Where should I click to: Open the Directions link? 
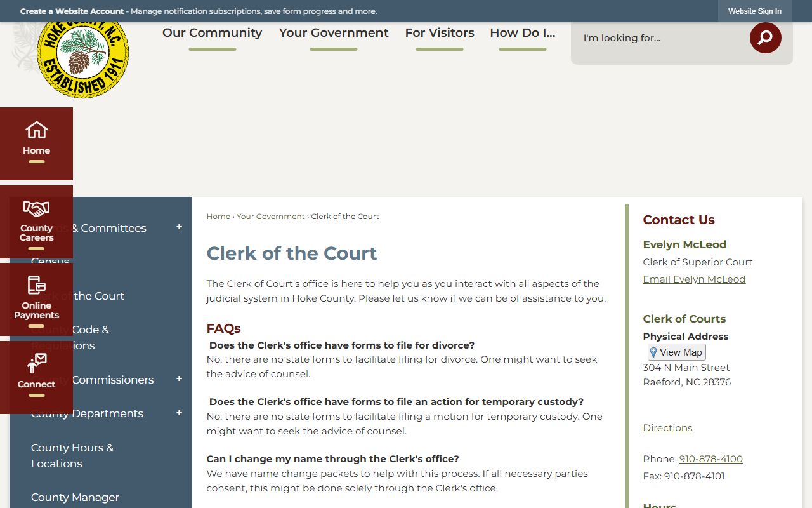coord(667,428)
